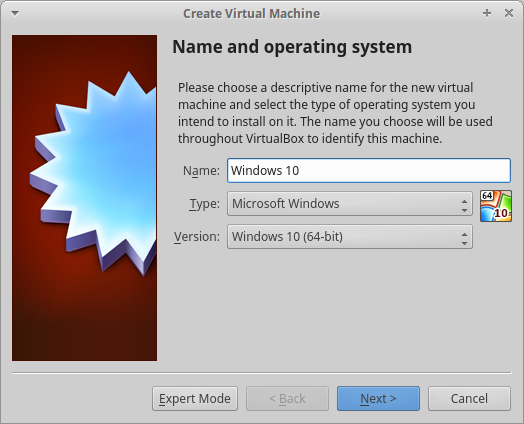Open the window menu arrow in title bar
524x424 pixels.
pos(15,13)
